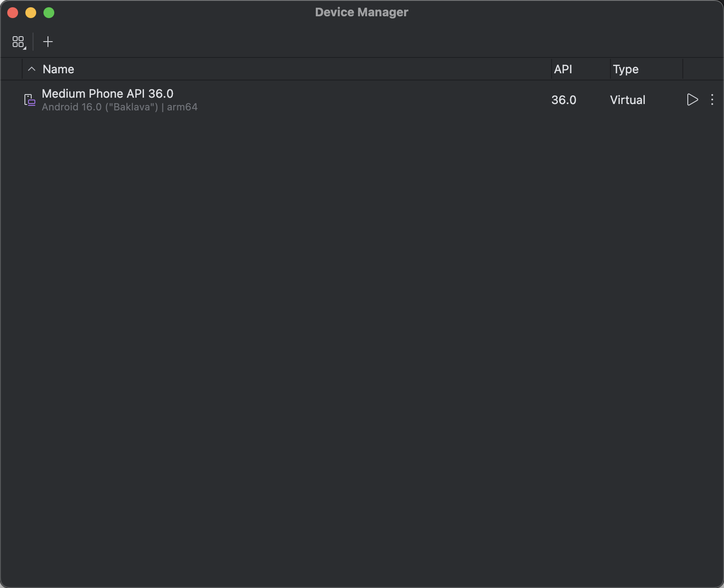Sort devices by the API column
The width and height of the screenshot is (724, 588).
[563, 69]
